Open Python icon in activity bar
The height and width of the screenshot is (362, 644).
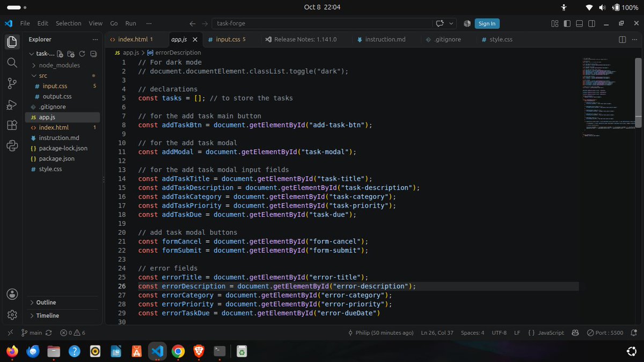point(12,145)
